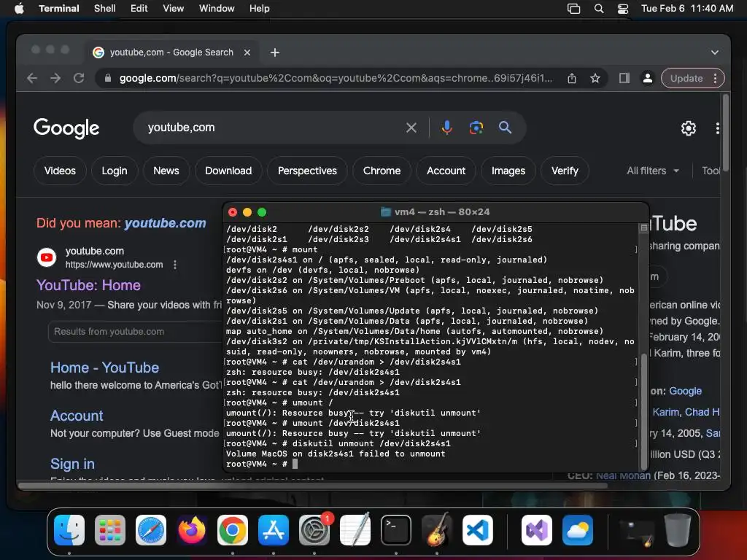Start Google voice search
The width and height of the screenshot is (747, 560).
(446, 128)
